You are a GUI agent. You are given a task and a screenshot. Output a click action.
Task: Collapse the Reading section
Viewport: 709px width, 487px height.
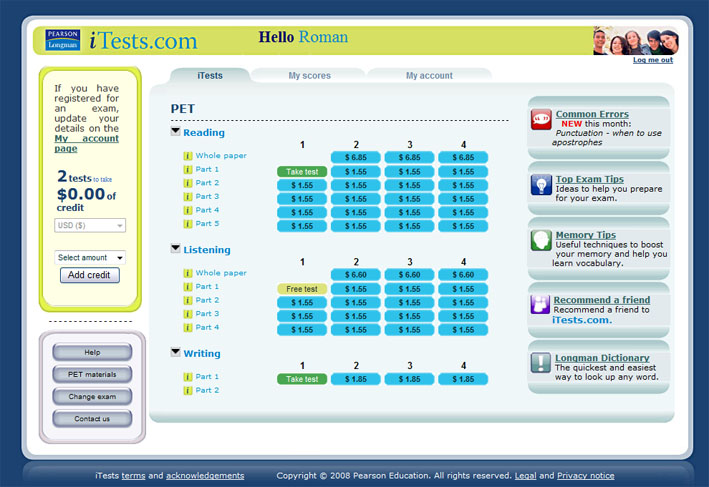tap(176, 131)
